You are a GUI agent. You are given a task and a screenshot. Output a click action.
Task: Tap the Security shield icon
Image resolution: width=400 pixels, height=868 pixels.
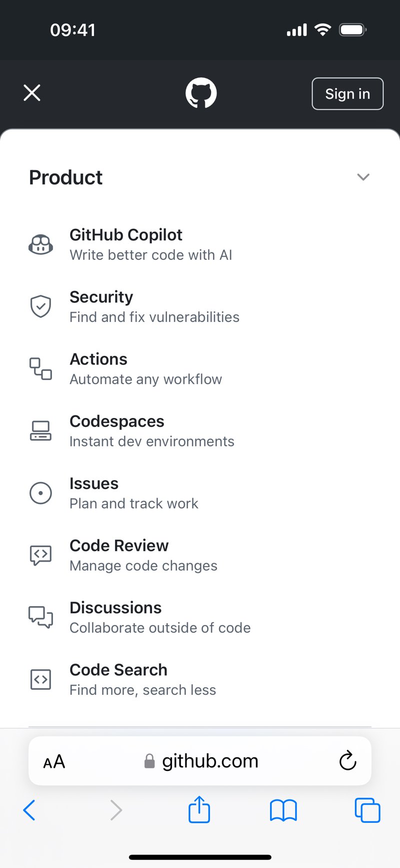point(40,306)
